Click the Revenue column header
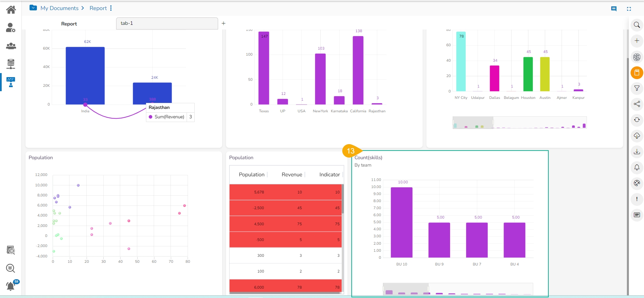644x298 pixels. [x=292, y=175]
